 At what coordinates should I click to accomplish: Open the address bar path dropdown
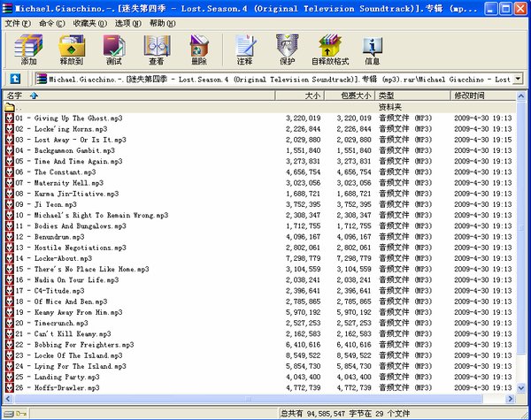pos(518,80)
